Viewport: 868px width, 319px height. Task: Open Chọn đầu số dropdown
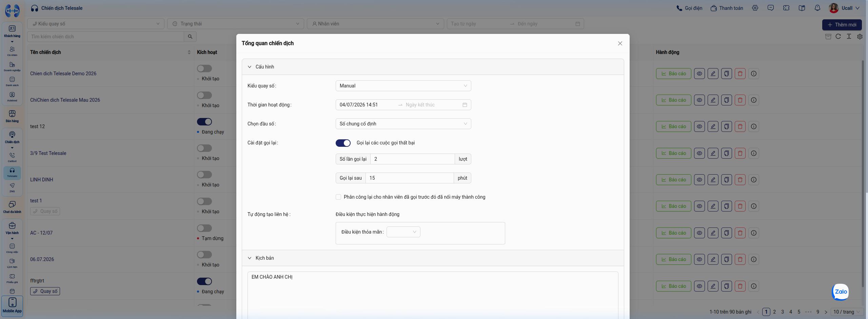pos(403,124)
